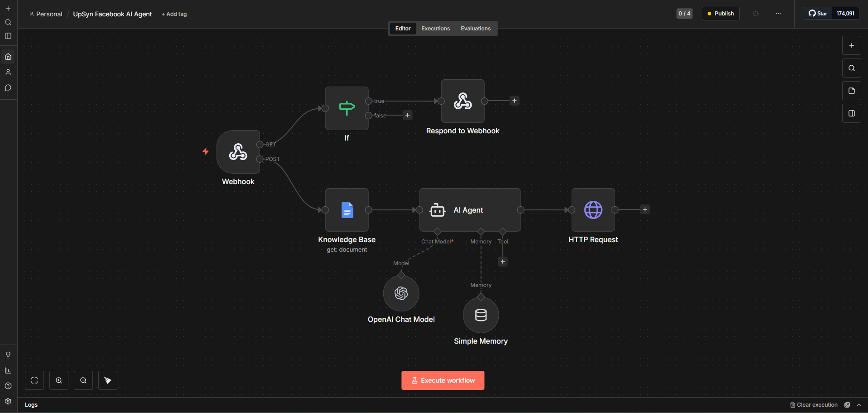Add a Tool to the AI Agent
Screen dimensions: 868x413
(502, 262)
